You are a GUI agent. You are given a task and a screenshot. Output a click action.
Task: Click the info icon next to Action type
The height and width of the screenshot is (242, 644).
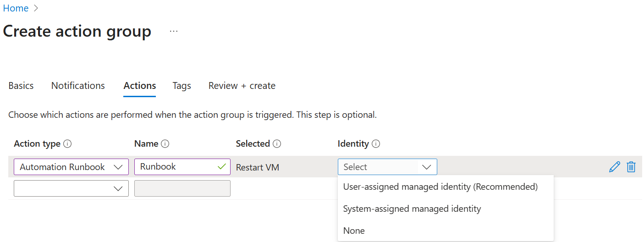point(67,144)
